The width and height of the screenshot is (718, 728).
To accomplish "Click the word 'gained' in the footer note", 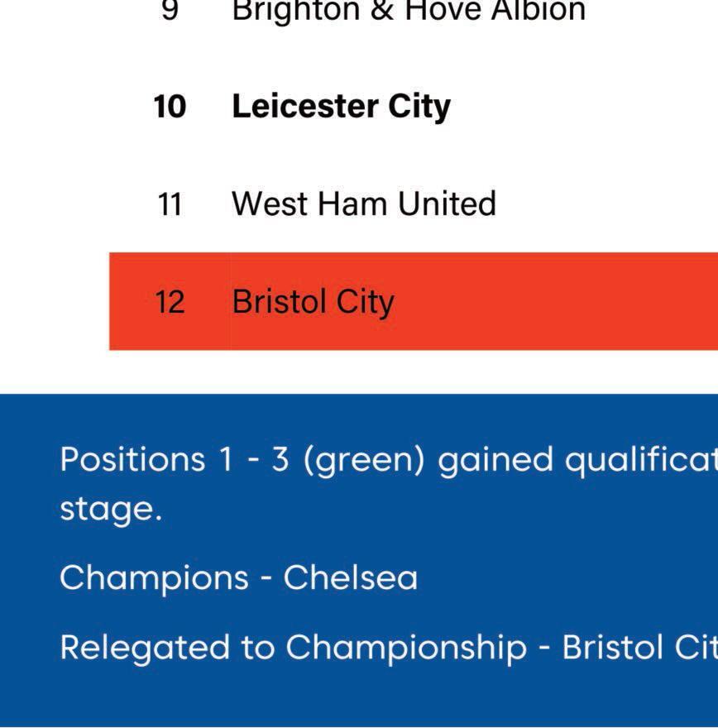I will click(x=495, y=462).
